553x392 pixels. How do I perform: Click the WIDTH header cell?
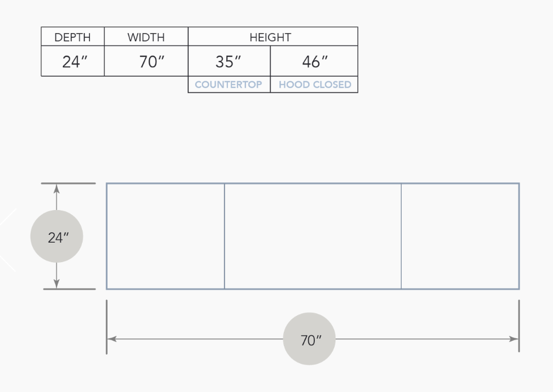point(146,36)
